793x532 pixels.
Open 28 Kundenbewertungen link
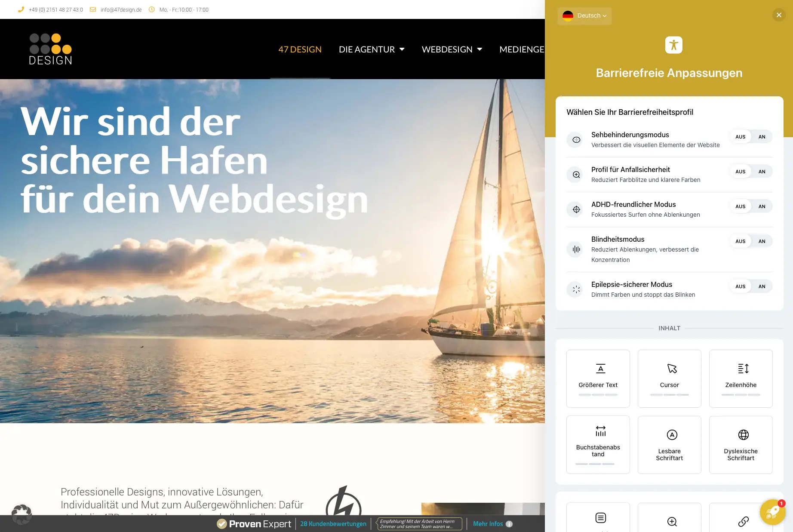[x=333, y=524]
